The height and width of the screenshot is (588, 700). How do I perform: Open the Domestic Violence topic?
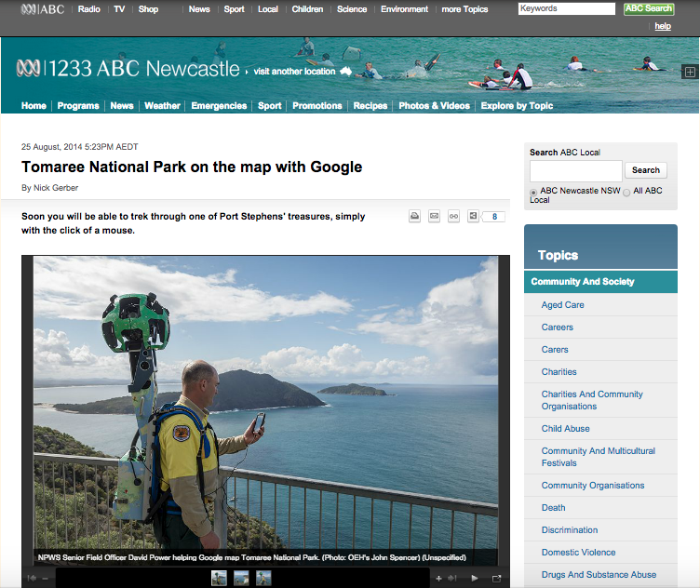(x=579, y=553)
